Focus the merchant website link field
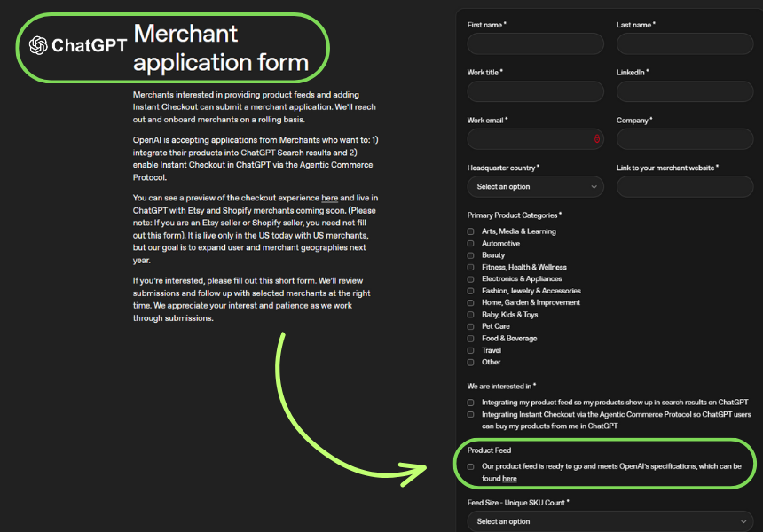 pyautogui.click(x=685, y=187)
